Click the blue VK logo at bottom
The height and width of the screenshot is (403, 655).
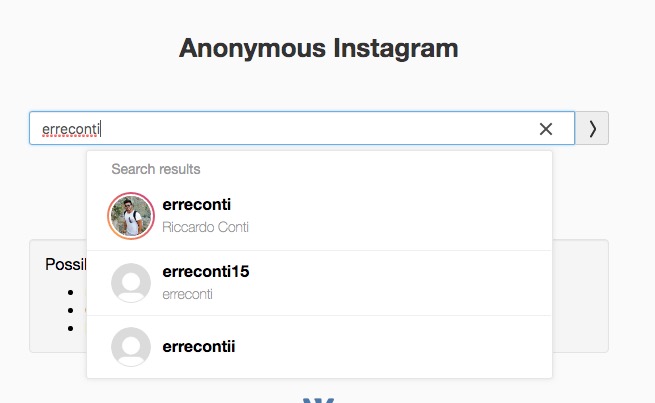click(318, 399)
